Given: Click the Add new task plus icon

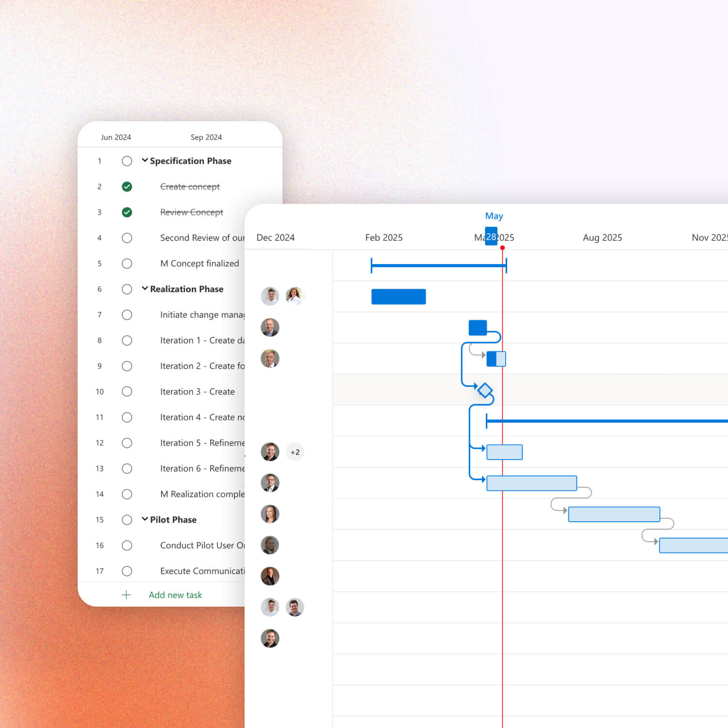Looking at the screenshot, I should pyautogui.click(x=126, y=595).
